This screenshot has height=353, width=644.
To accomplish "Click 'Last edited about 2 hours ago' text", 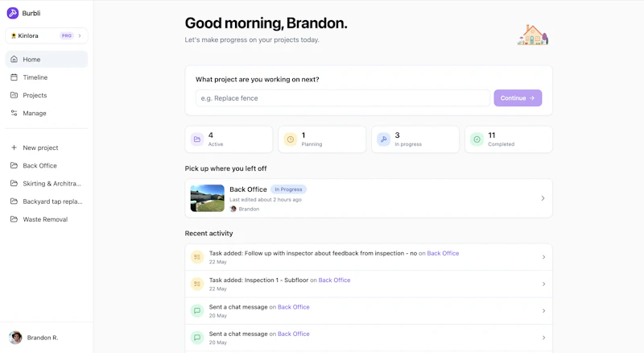I will 266,200.
